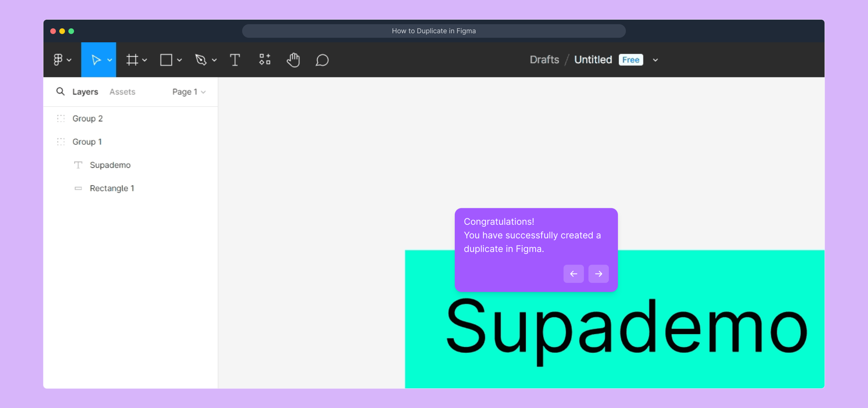Select the Hand tool
The height and width of the screenshot is (408, 868).
293,60
